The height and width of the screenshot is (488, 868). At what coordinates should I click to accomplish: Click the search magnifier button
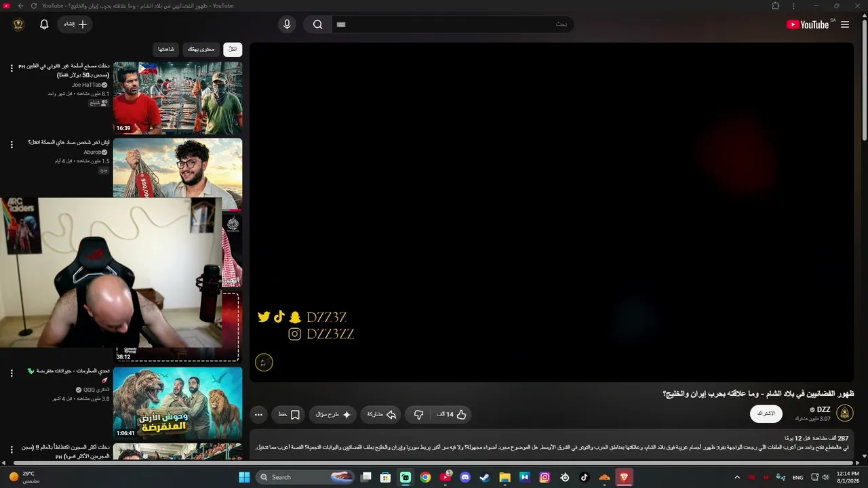point(317,24)
